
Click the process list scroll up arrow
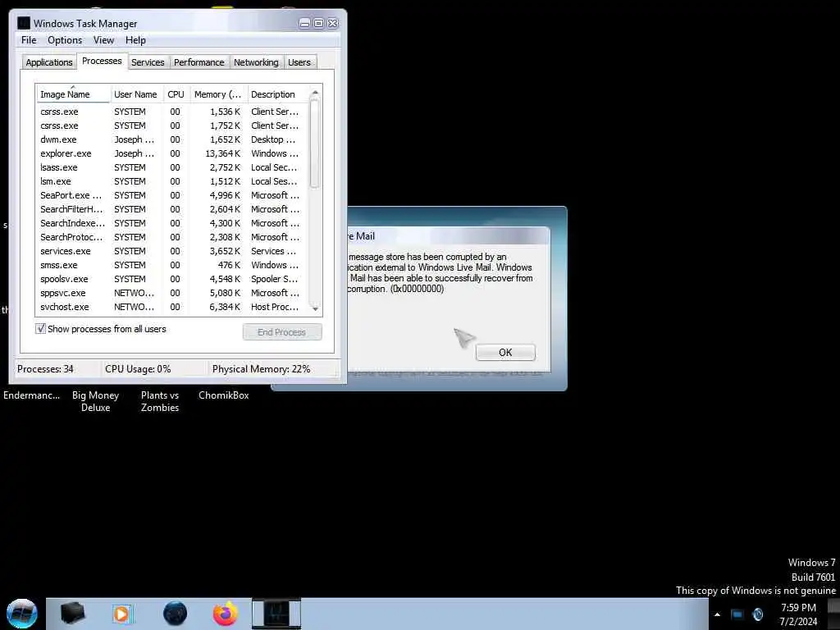pos(315,94)
